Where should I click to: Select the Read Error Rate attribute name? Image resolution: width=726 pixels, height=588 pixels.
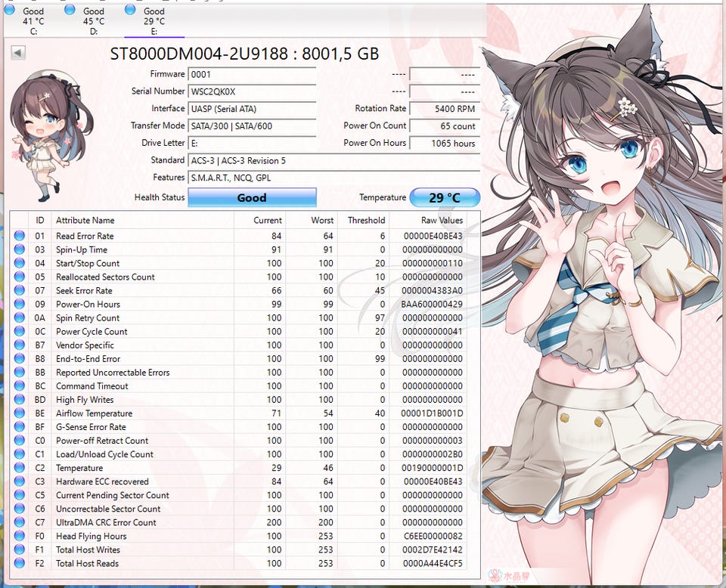point(85,236)
